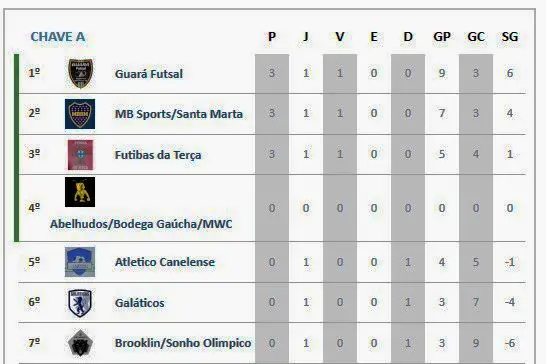The height and width of the screenshot is (364, 546).
Task: Click the Futibas da Terça team logo
Action: tap(80, 155)
